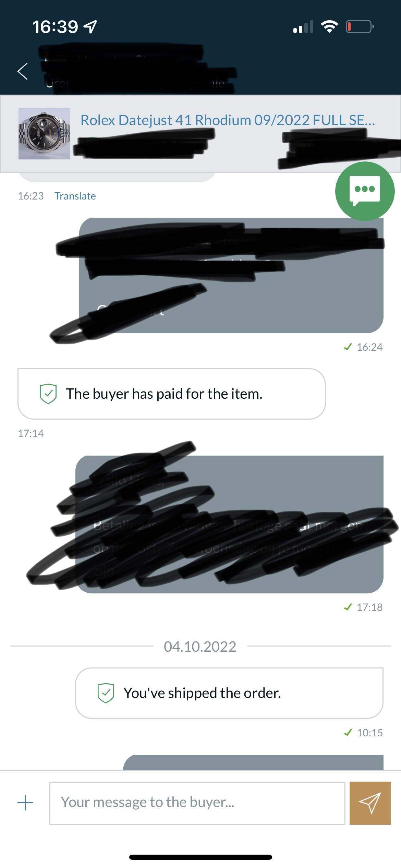The height and width of the screenshot is (868, 401).
Task: Open Rolex Datejust 41 Rhodium listing title
Action: (x=228, y=120)
